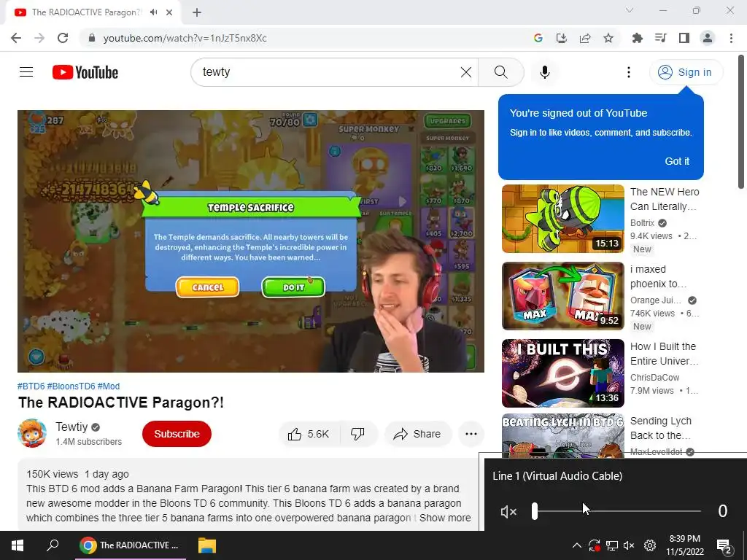The width and height of the screenshot is (747, 560).
Task: Subscribe to Tewtiy channel
Action: pyautogui.click(x=177, y=434)
